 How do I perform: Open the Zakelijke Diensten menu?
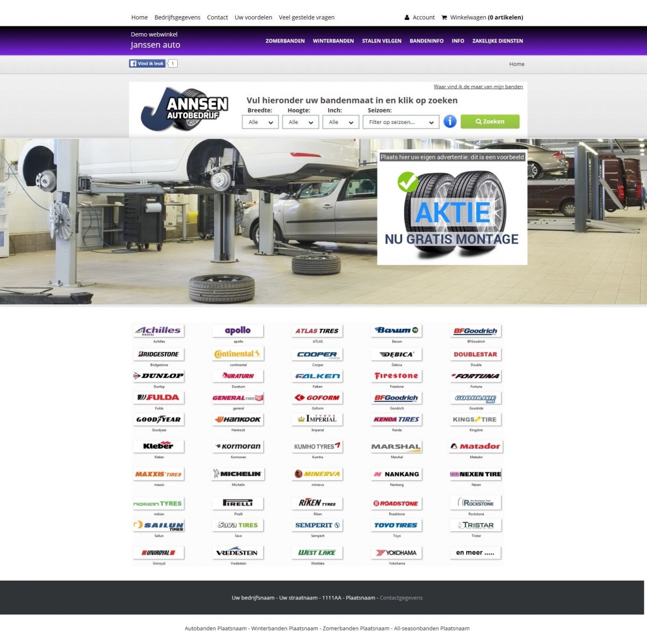click(x=498, y=41)
